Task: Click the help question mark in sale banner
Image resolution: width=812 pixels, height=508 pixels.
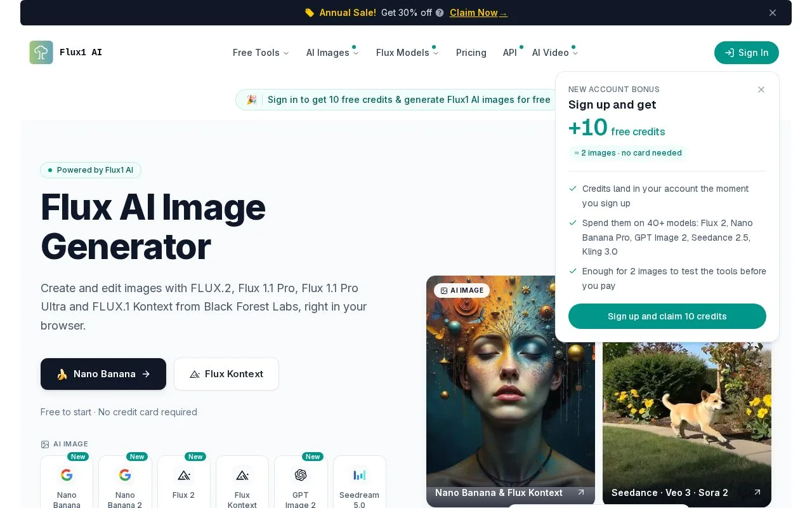Action: [x=440, y=13]
